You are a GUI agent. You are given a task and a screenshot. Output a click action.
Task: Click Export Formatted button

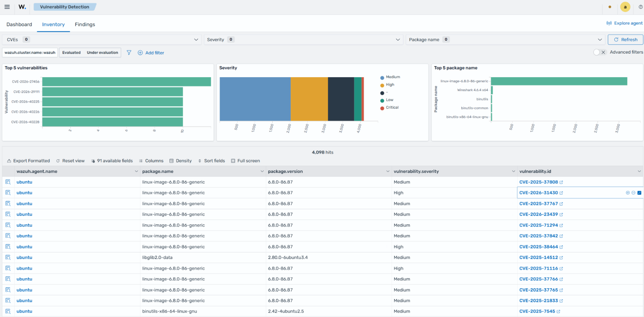pyautogui.click(x=28, y=161)
